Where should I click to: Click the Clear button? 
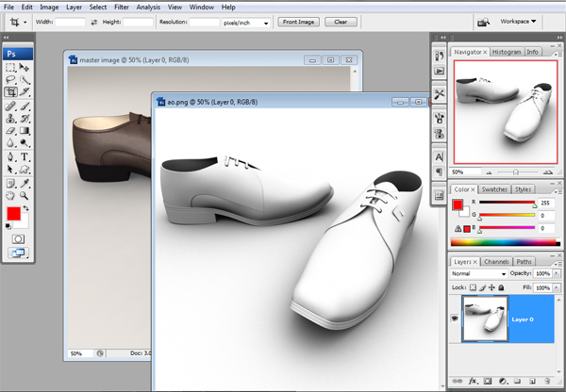(341, 22)
